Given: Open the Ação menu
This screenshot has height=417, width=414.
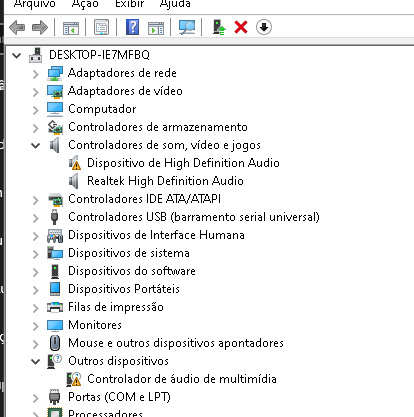Looking at the screenshot, I should (x=85, y=4).
